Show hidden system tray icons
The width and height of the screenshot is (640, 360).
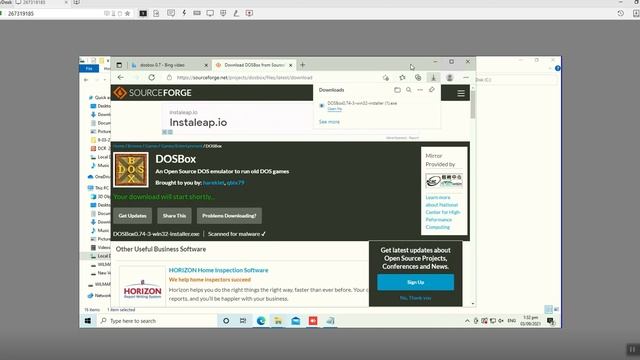467,321
